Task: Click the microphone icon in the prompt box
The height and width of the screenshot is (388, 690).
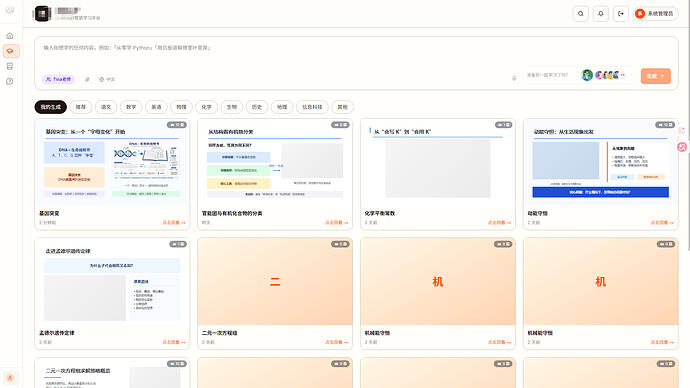Action: pyautogui.click(x=514, y=78)
